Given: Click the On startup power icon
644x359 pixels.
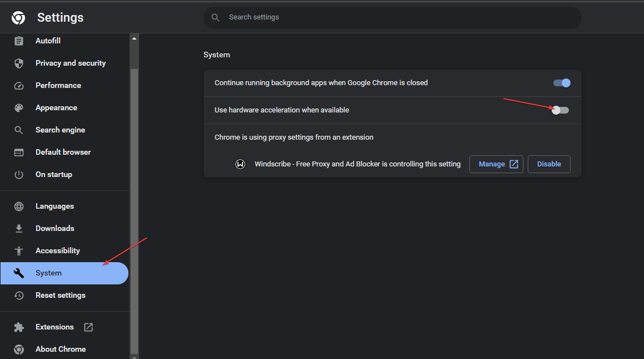Looking at the screenshot, I should coord(19,174).
